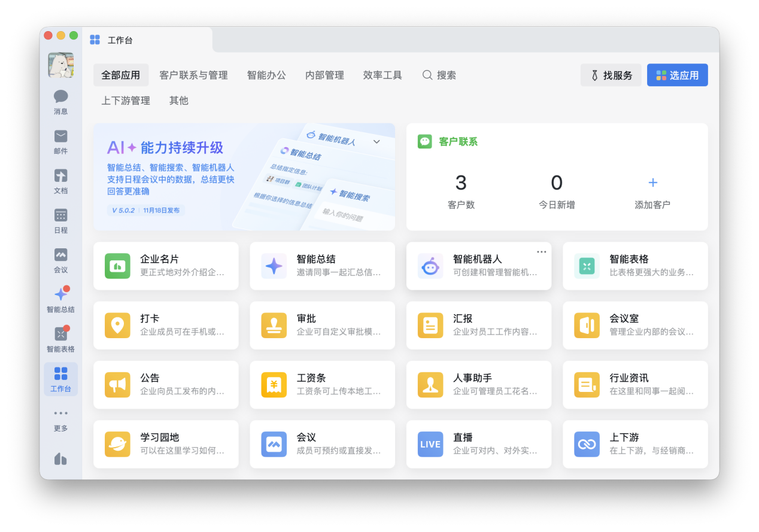Open the 工资条 payslip app
759x532 pixels.
[x=322, y=384]
